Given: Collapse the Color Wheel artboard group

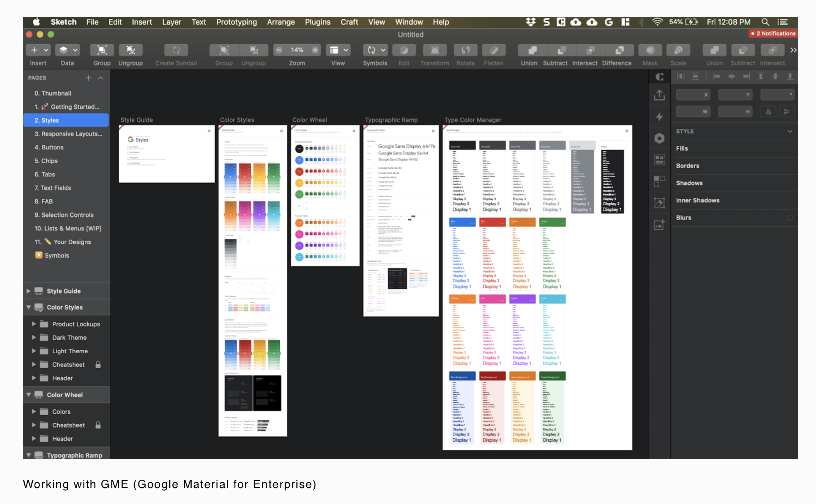Looking at the screenshot, I should point(28,395).
